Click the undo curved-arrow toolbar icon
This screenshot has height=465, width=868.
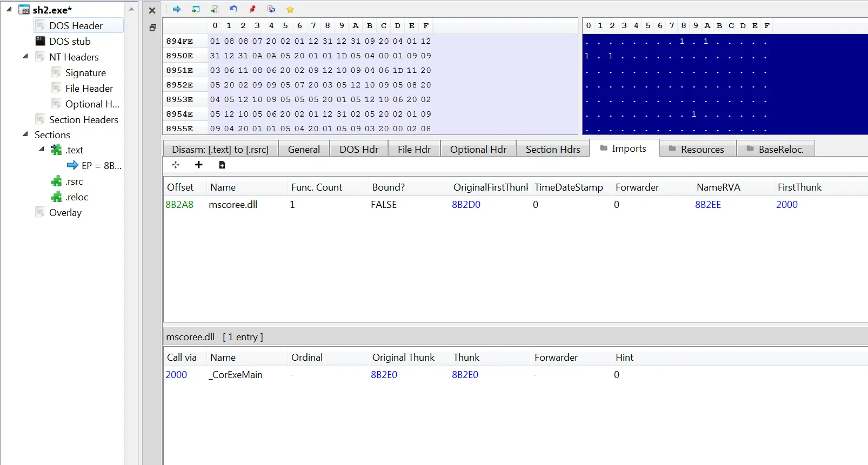pos(233,9)
